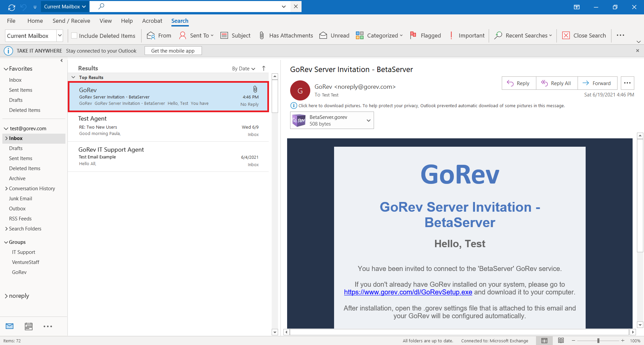
Task: Open the By Date sort dropdown
Action: click(x=244, y=69)
